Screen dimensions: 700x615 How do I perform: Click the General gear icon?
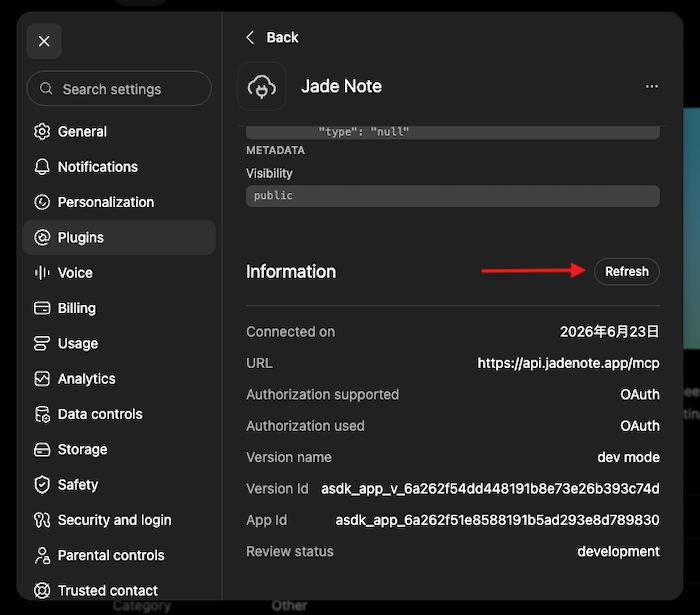tap(42, 132)
